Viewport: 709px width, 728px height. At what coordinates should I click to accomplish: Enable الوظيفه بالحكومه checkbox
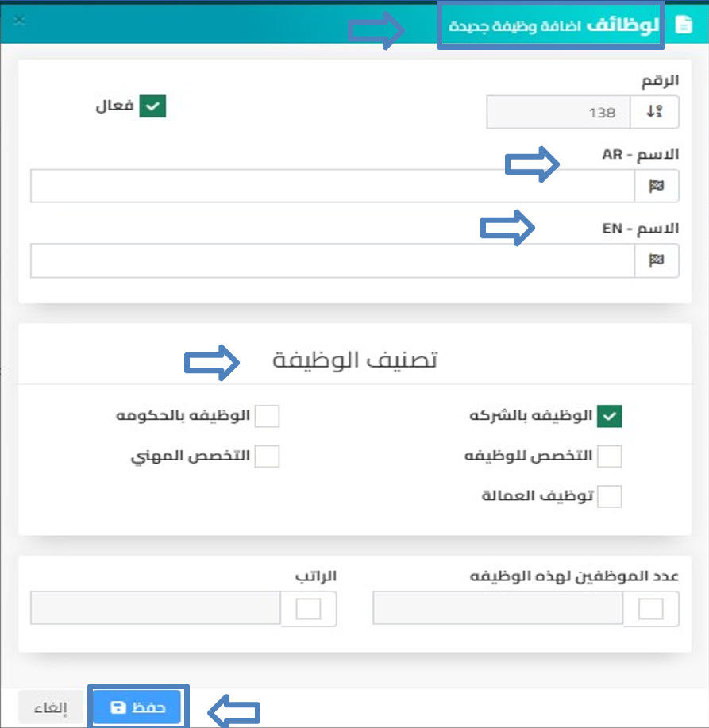tap(267, 416)
